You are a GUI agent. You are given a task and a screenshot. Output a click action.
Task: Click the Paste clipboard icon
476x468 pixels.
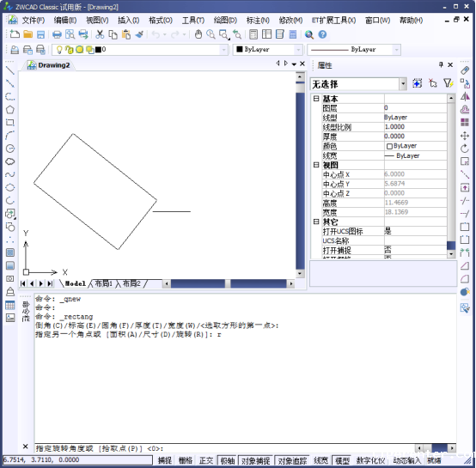point(126,34)
